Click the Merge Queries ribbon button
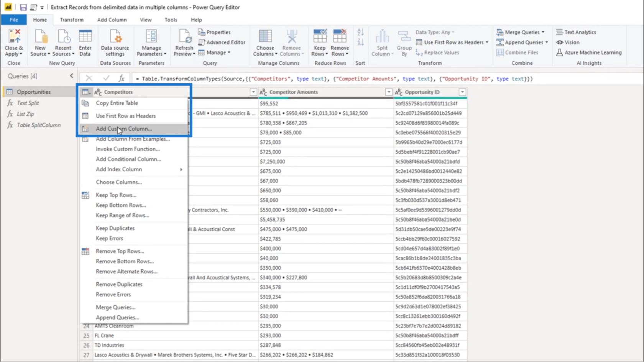 point(520,32)
